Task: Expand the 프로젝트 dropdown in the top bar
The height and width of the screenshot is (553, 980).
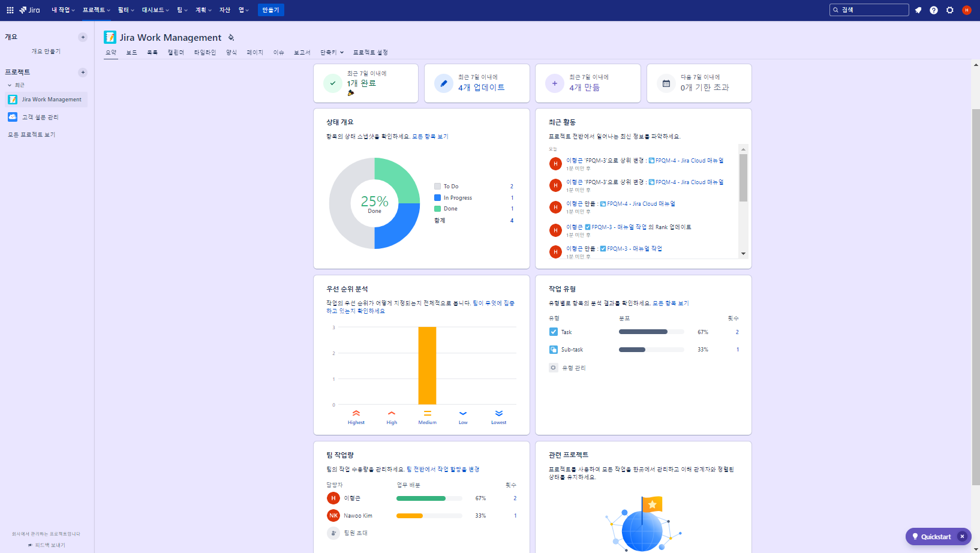Action: tap(96, 10)
